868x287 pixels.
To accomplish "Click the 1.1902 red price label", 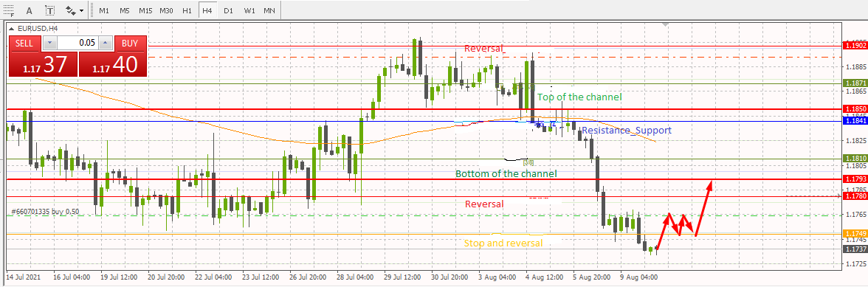I will 852,46.
